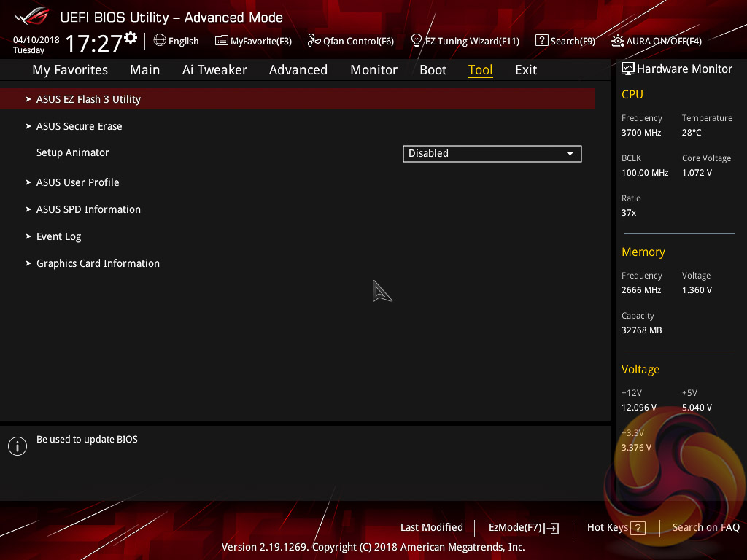Expand arrow beside ASUS Secure Erase
This screenshot has width=747, height=560.
tap(28, 126)
